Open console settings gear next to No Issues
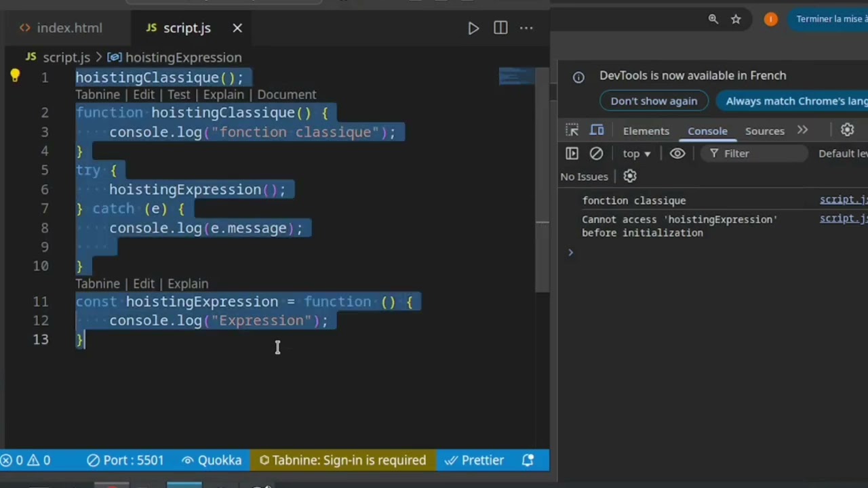Viewport: 868px width, 488px height. [630, 176]
